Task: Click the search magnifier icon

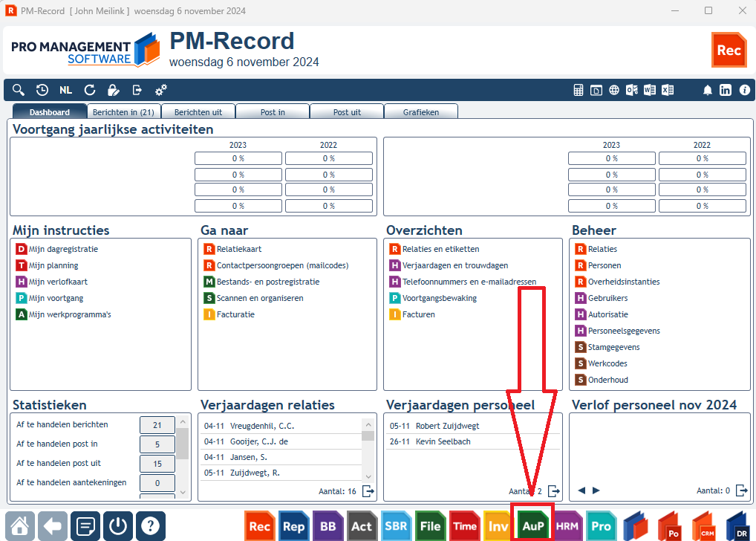Action: [x=19, y=90]
